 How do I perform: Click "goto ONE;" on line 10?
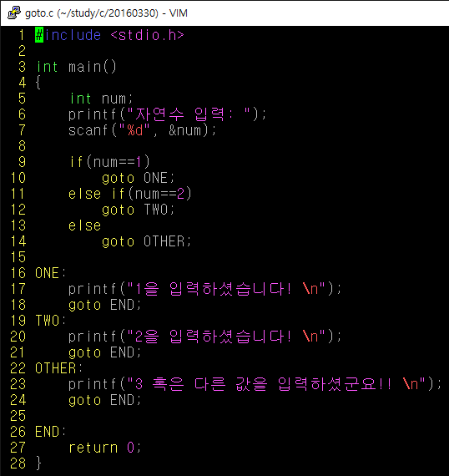click(138, 178)
